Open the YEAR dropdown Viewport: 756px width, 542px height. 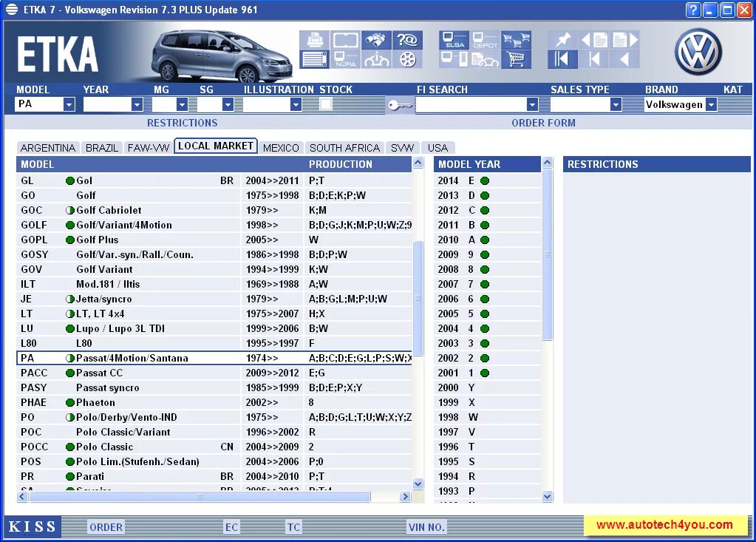point(137,104)
